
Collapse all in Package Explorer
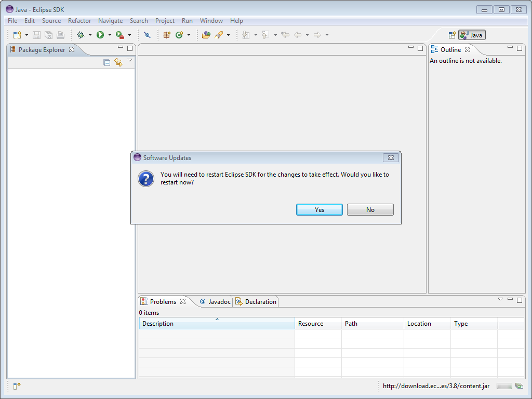click(x=107, y=62)
